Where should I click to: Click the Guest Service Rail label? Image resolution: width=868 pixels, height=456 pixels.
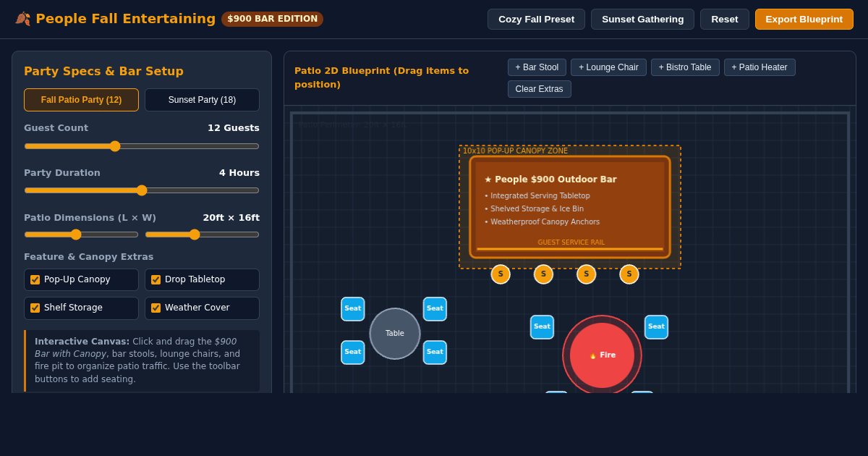571,242
